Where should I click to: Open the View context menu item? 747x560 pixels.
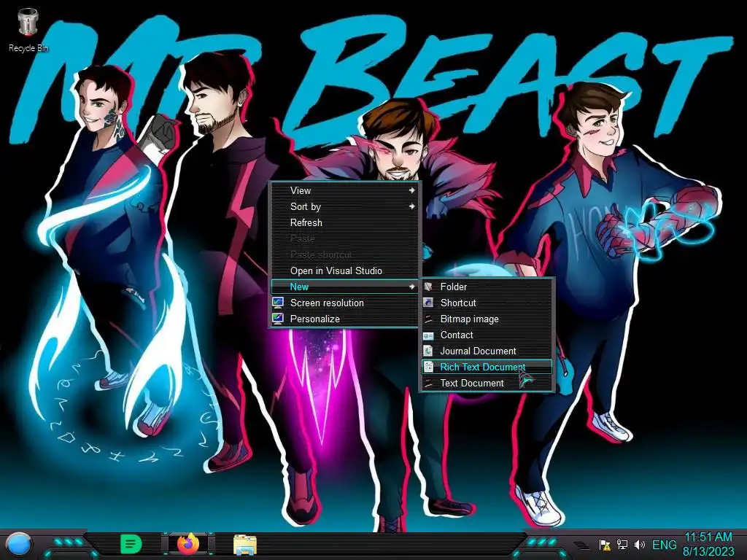[344, 190]
